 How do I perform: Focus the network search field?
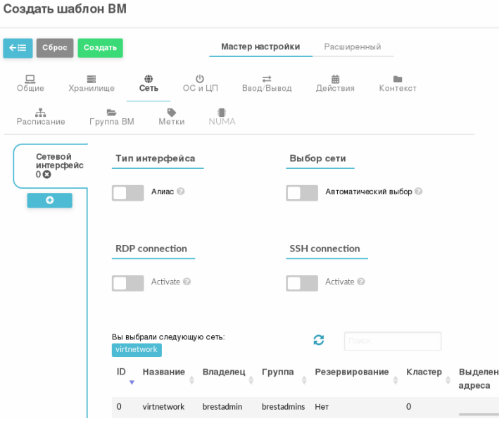(x=392, y=341)
